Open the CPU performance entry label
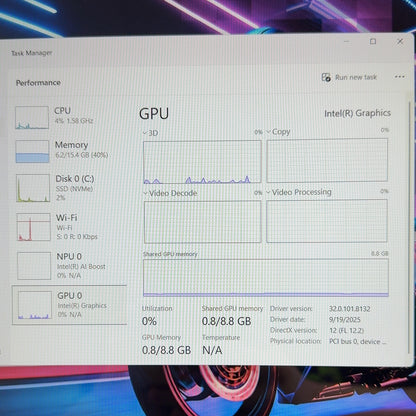Image resolution: width=416 pixels, height=416 pixels. coord(62,111)
